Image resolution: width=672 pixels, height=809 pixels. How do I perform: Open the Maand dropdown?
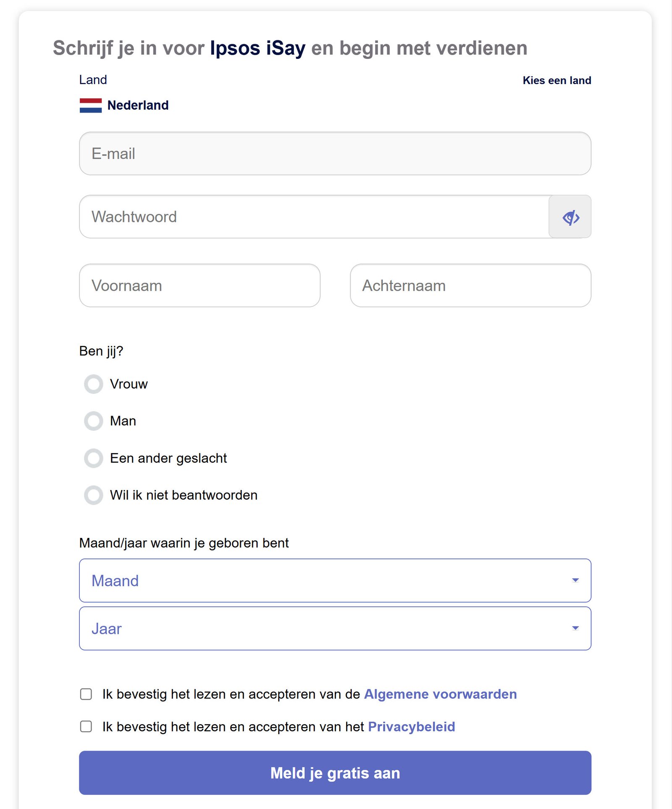point(294,580)
